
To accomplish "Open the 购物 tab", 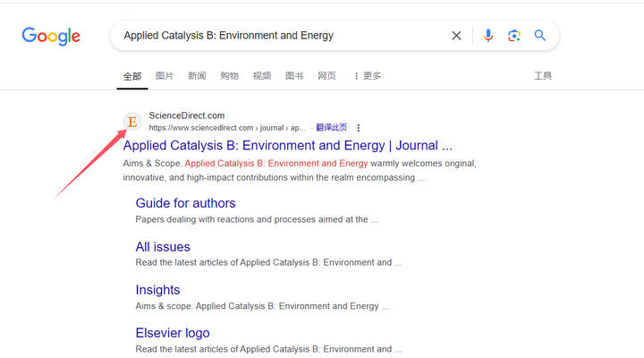I will tap(229, 76).
